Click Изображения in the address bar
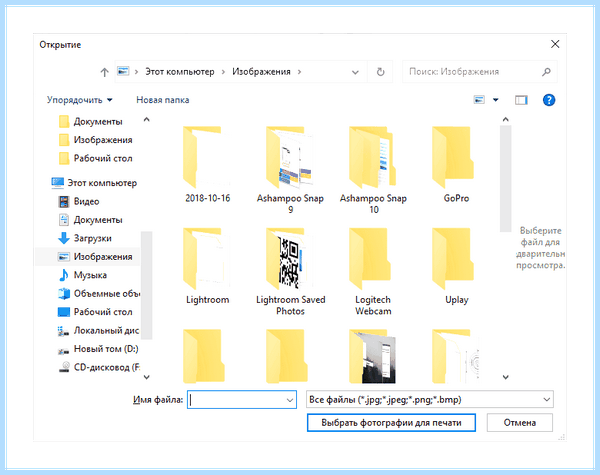The image size is (600, 475). [x=261, y=72]
